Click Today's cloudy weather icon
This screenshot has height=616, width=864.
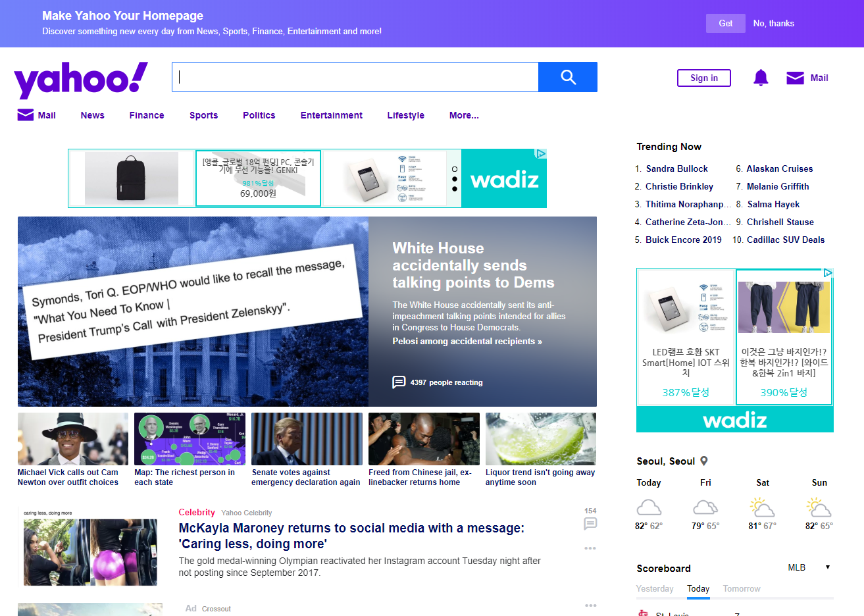point(649,507)
